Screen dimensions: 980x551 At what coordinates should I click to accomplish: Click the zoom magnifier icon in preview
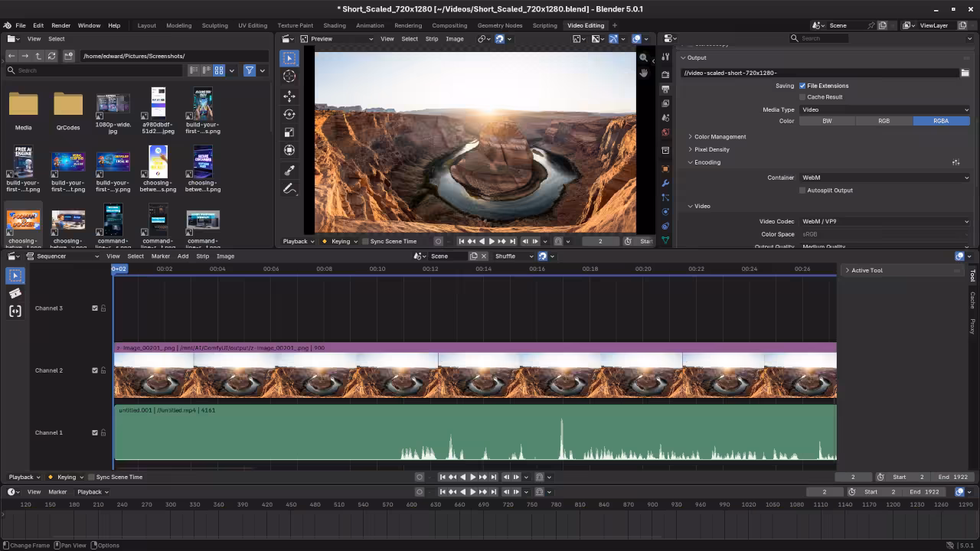[644, 57]
